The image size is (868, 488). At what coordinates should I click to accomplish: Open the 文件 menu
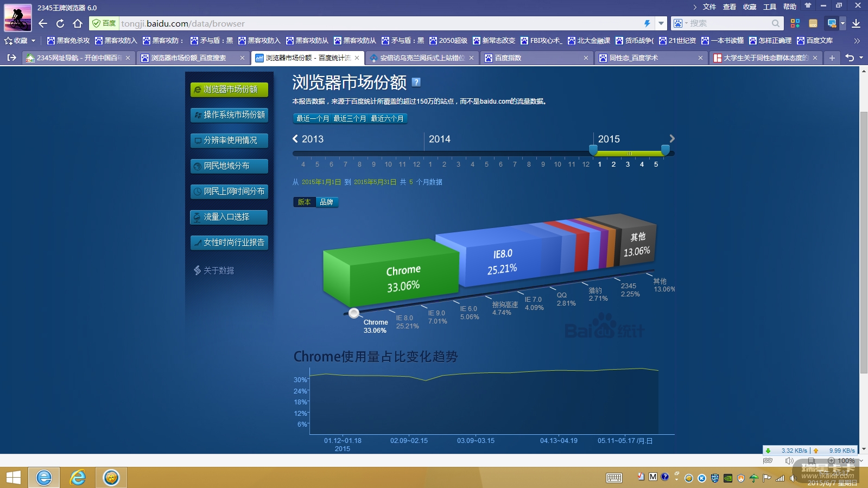click(709, 7)
